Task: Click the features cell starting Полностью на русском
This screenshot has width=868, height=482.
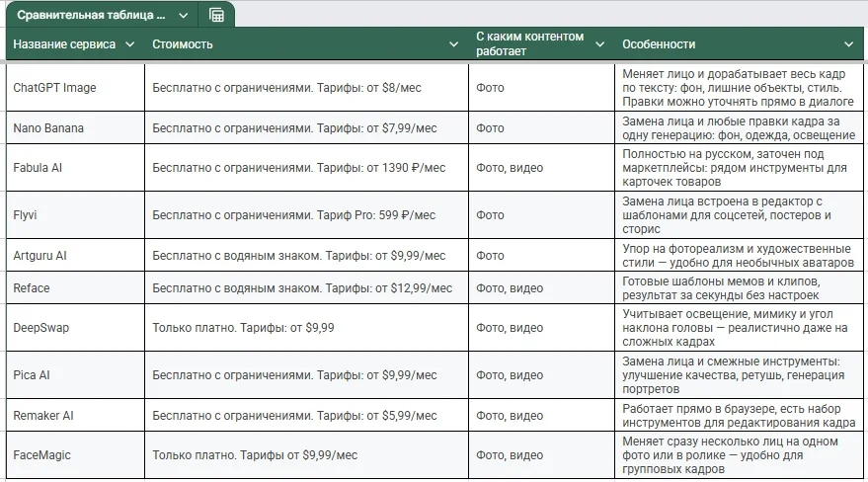Action: pyautogui.click(x=739, y=168)
